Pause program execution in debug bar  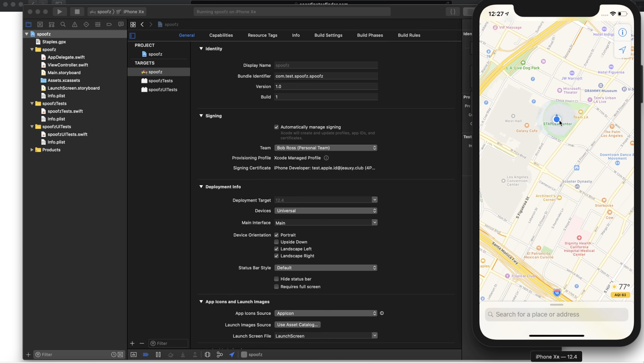[x=158, y=354]
